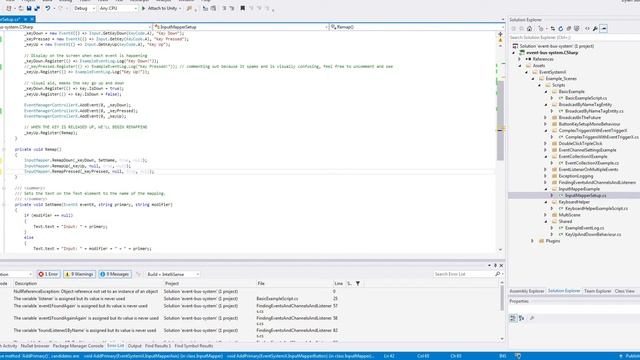
Task: Open the Remap() member navigation dropdown
Action: point(416,27)
